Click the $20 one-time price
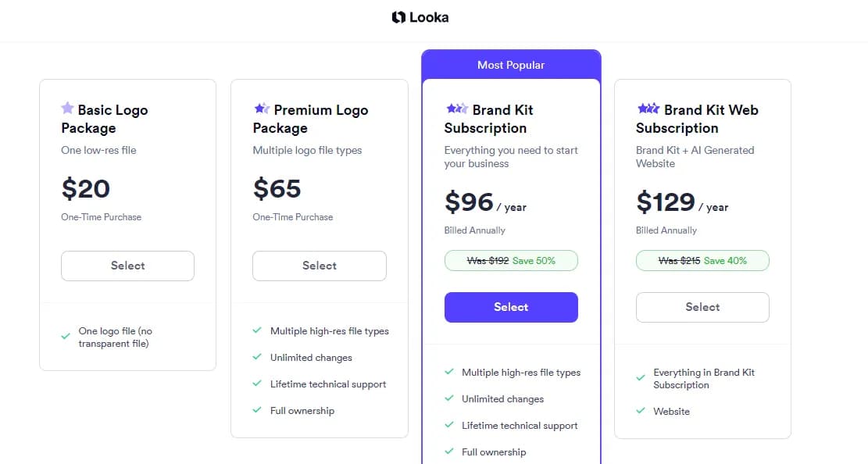The width and height of the screenshot is (868, 464). (x=86, y=188)
